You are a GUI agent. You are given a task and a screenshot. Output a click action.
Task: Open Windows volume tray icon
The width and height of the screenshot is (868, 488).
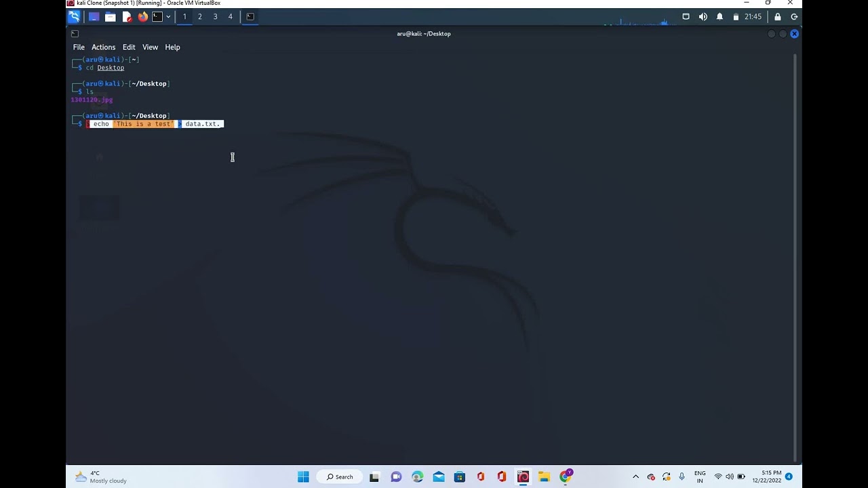(x=730, y=476)
